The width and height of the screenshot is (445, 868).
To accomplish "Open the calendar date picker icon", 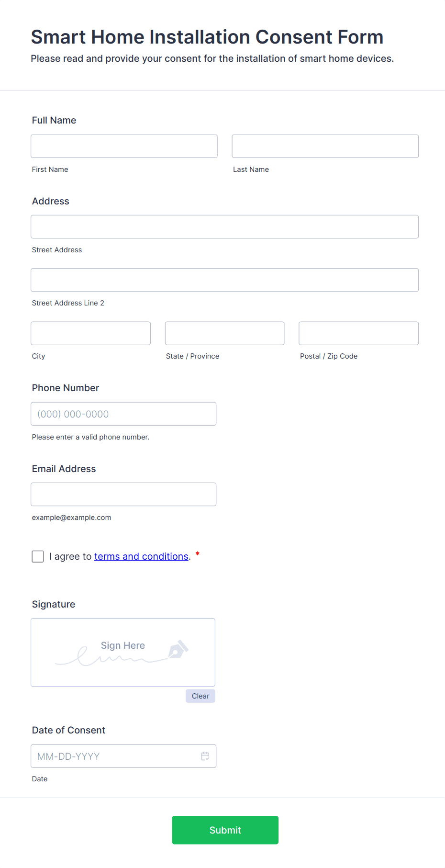I will [205, 756].
